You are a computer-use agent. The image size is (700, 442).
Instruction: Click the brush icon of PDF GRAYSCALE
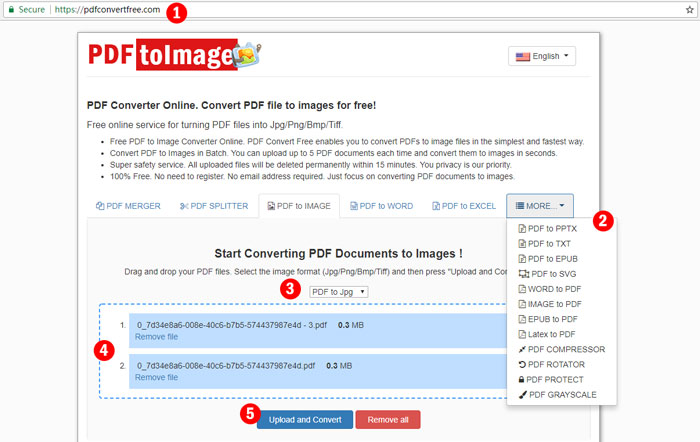pyautogui.click(x=522, y=395)
